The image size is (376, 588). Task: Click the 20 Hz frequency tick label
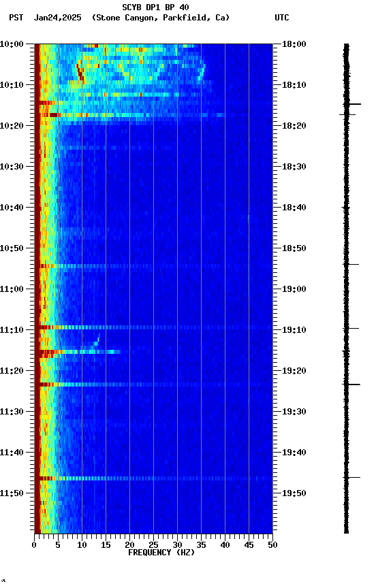point(129,545)
